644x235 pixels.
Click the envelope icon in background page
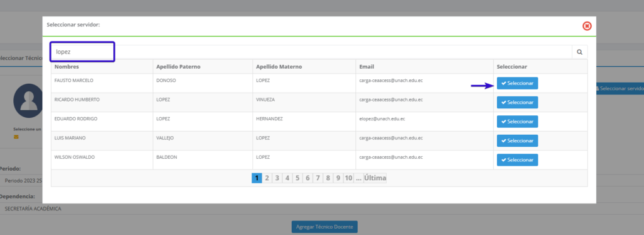tap(16, 137)
